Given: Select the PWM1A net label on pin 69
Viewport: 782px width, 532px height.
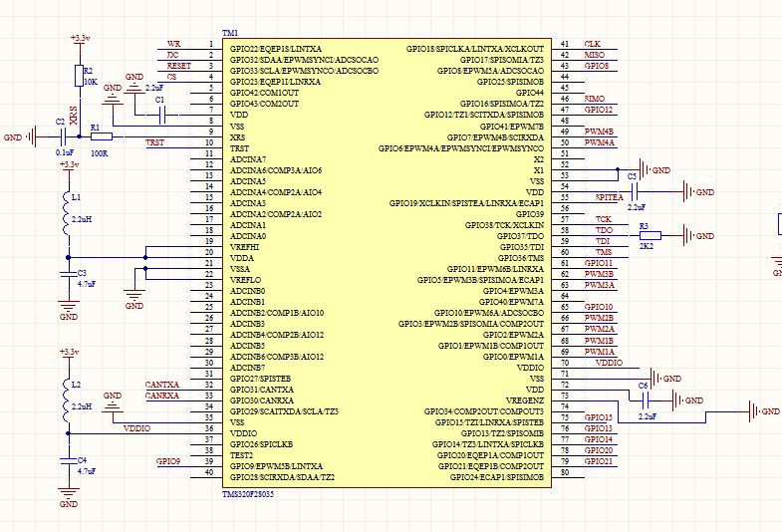Looking at the screenshot, I should [600, 352].
